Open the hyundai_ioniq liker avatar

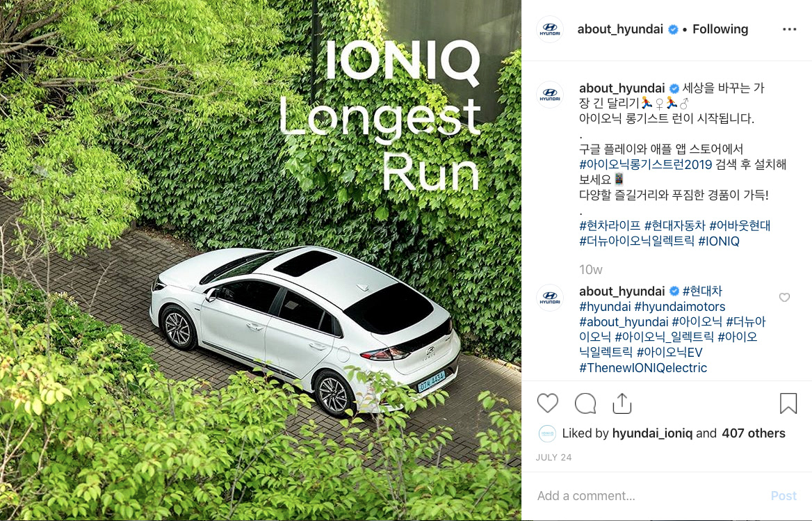(547, 433)
